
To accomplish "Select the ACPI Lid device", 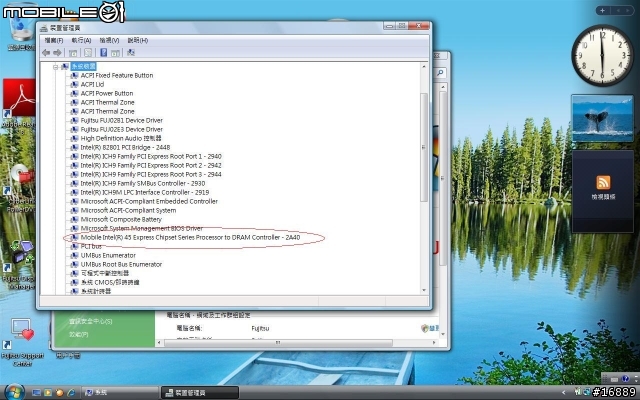I will [x=92, y=84].
